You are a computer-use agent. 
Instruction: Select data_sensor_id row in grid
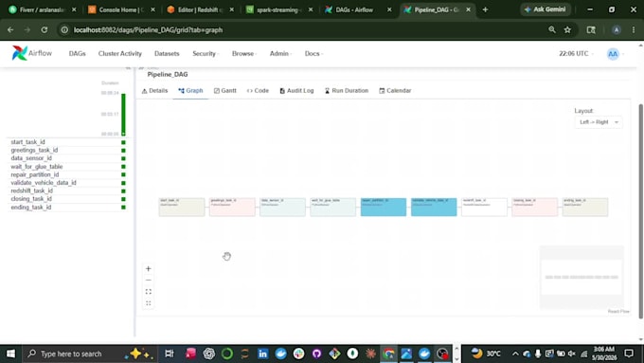coord(68,158)
